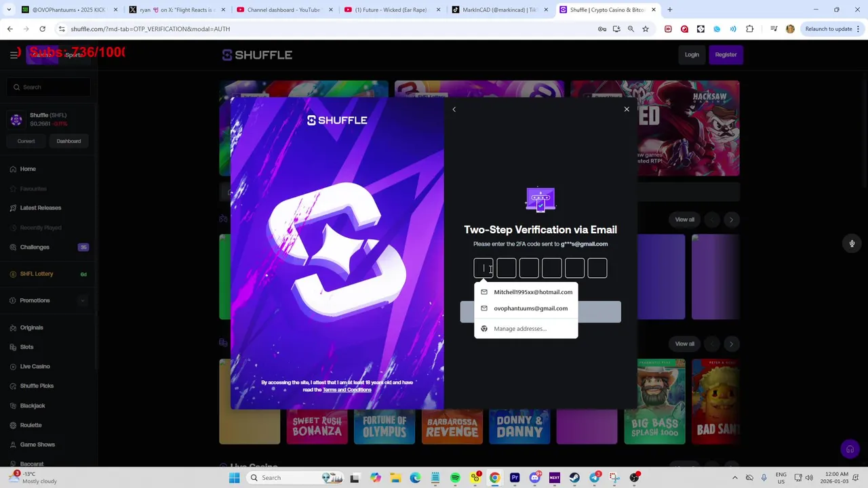Bookmark this page with the star
The height and width of the screenshot is (488, 868).
coord(646,29)
